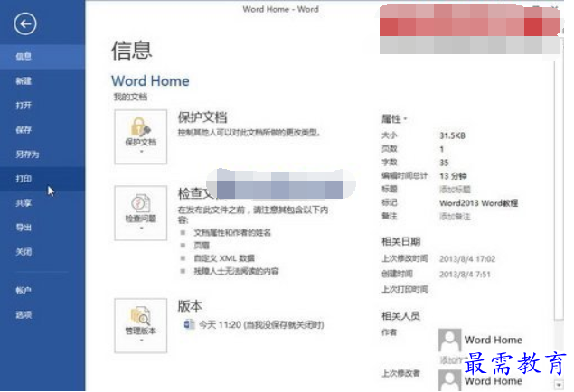
Task: Click the 管理版本 manage versions button
Action: click(x=141, y=325)
